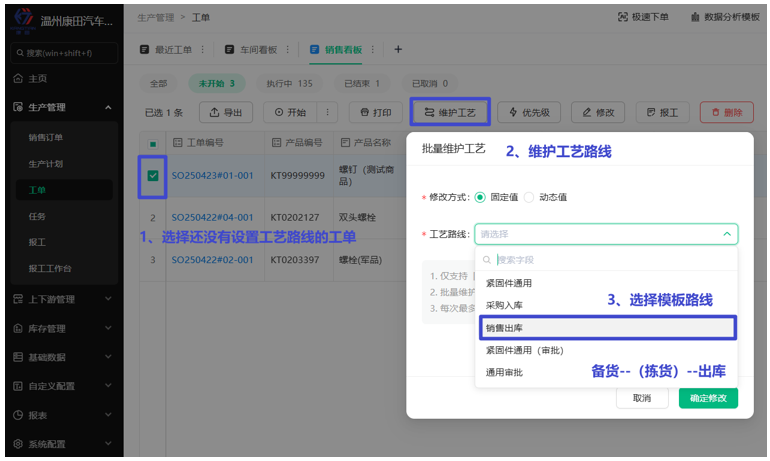This screenshot has height=461, width=770.
Task: Click the 打印 print button
Action: (x=375, y=112)
